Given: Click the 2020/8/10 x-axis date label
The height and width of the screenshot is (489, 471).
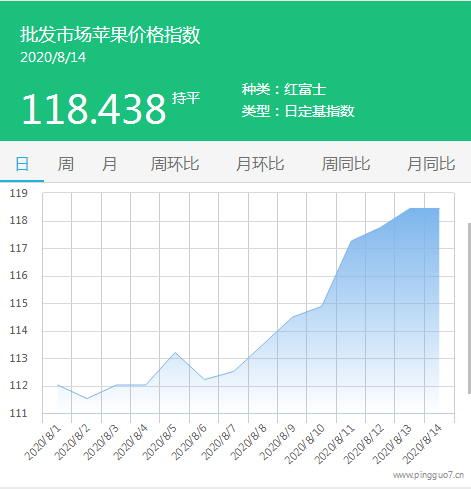Looking at the screenshot, I should 304,444.
